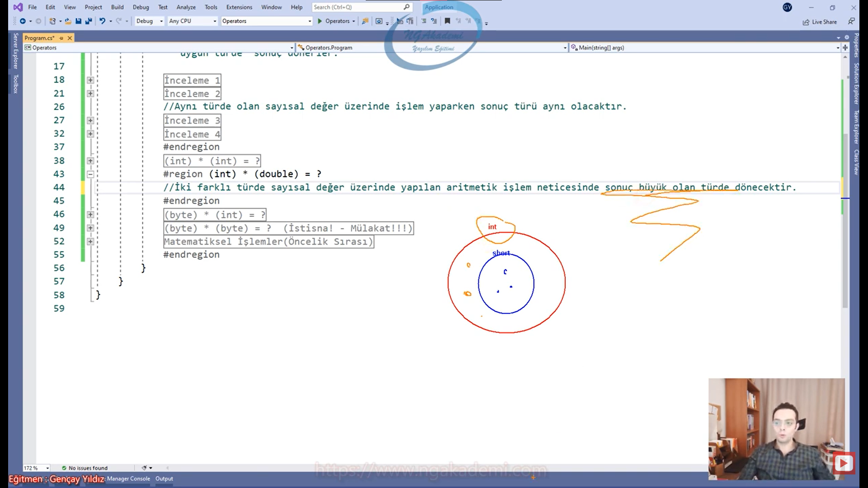Navigate backward with the back arrow icon

(x=22, y=21)
